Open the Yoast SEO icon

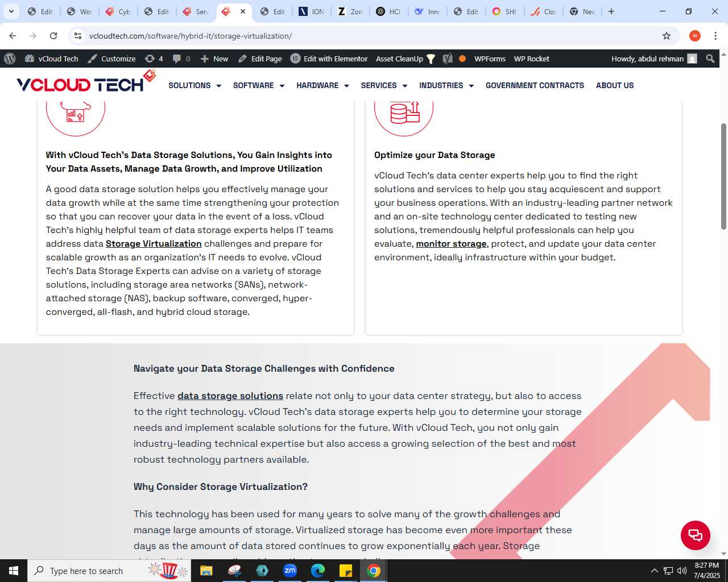[x=448, y=59]
